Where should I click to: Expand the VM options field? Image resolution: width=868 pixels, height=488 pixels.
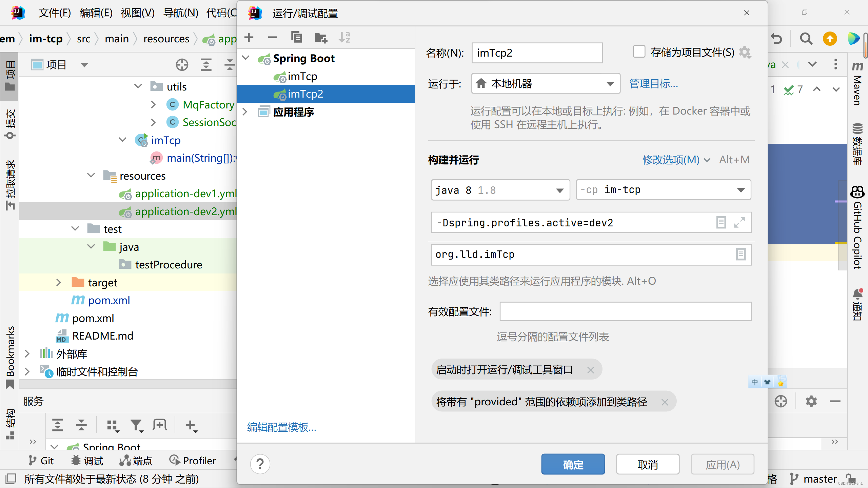click(739, 223)
